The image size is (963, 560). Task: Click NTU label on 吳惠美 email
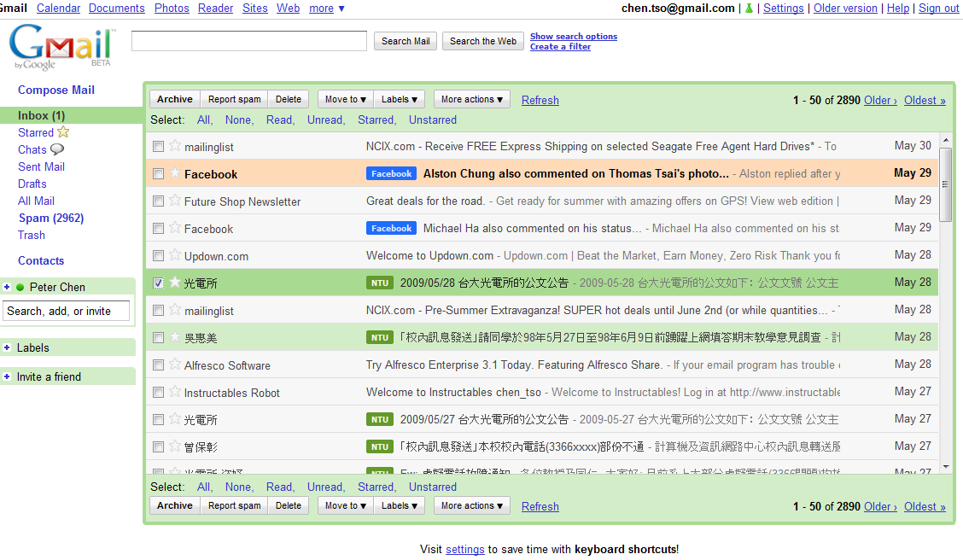380,338
